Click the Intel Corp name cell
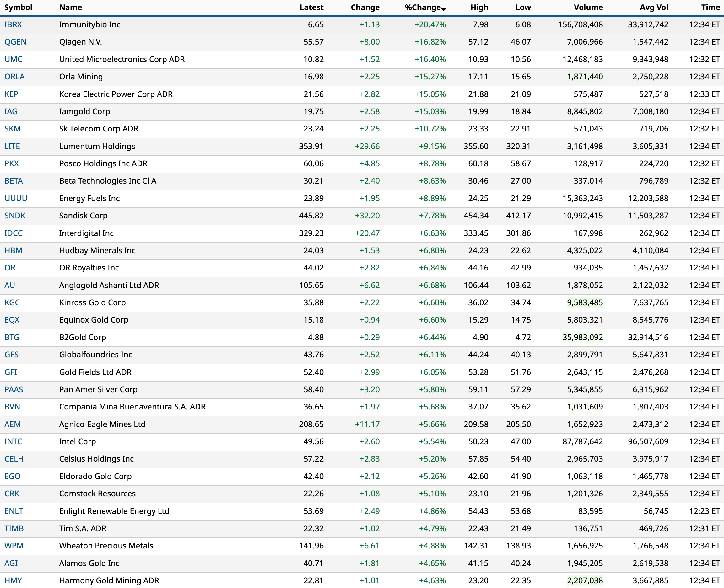Viewport: 724px width, 588px height. (77, 442)
